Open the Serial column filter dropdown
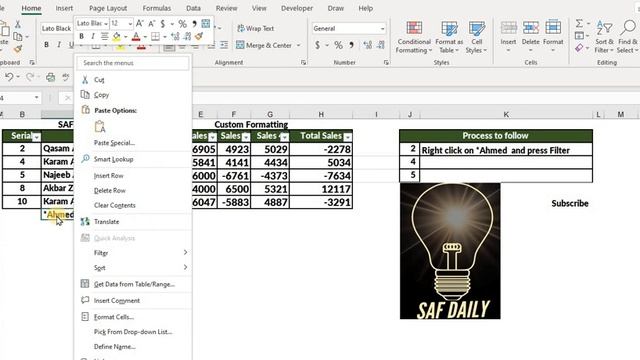640x360 pixels. click(x=36, y=137)
